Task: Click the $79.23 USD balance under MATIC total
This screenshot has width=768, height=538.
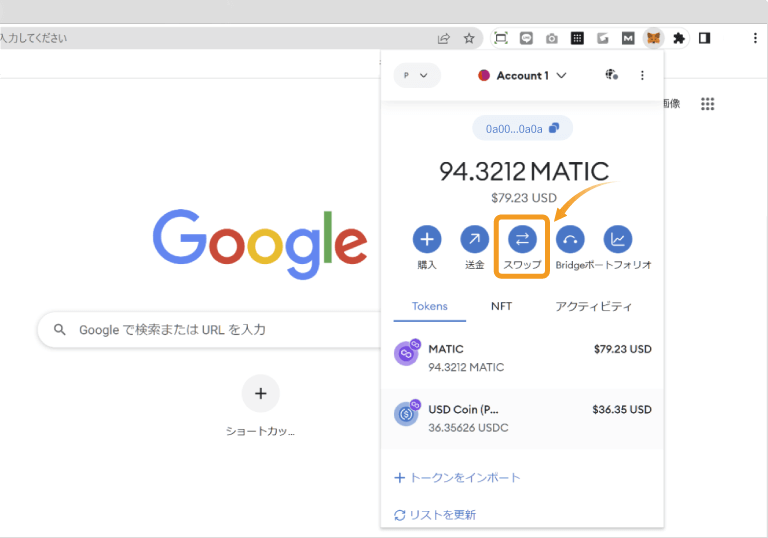Action: (524, 198)
